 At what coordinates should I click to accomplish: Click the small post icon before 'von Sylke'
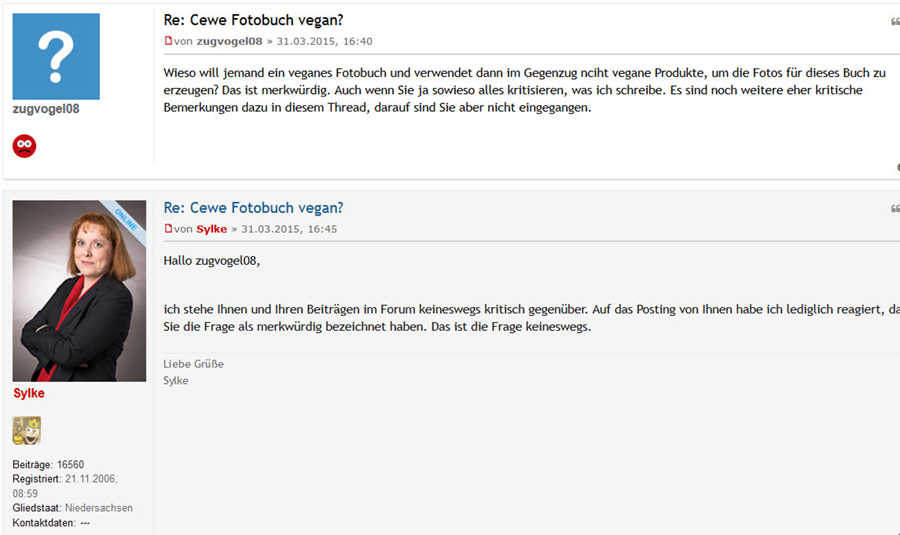tap(168, 229)
